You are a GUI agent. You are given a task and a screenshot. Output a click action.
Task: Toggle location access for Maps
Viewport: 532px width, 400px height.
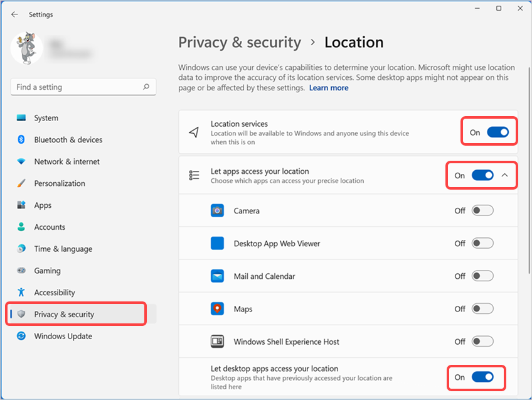coord(482,309)
